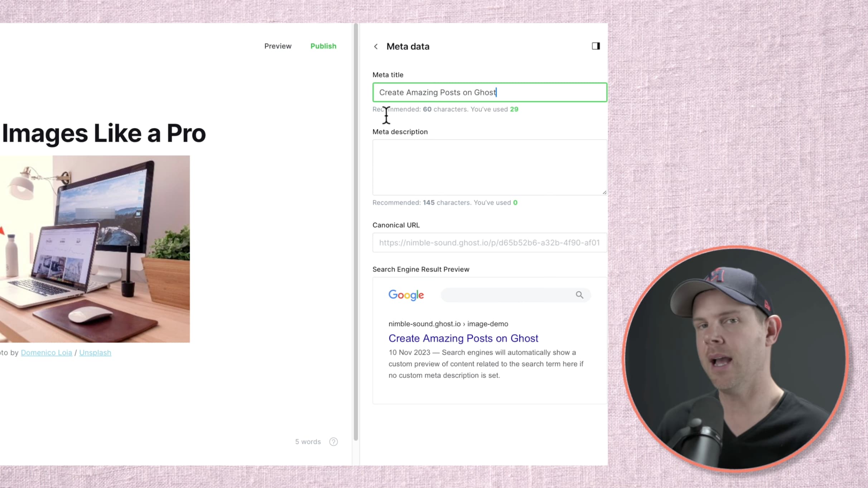Click the Canonical URL input field

click(x=490, y=243)
